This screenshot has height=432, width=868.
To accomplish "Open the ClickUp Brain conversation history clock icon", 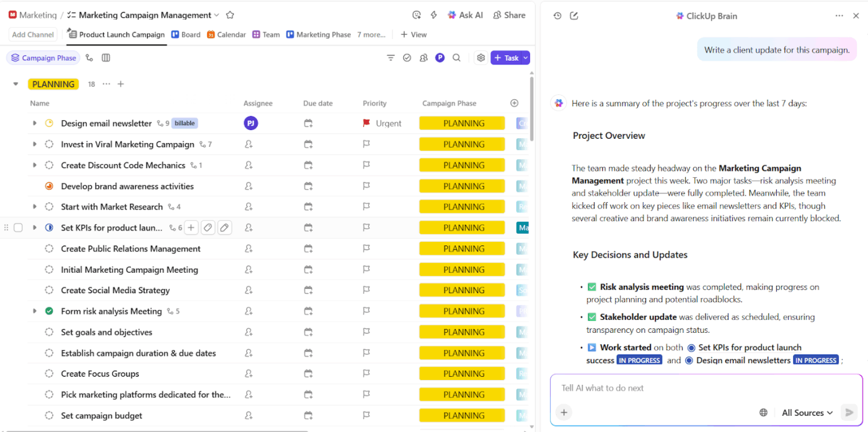I will tap(557, 15).
